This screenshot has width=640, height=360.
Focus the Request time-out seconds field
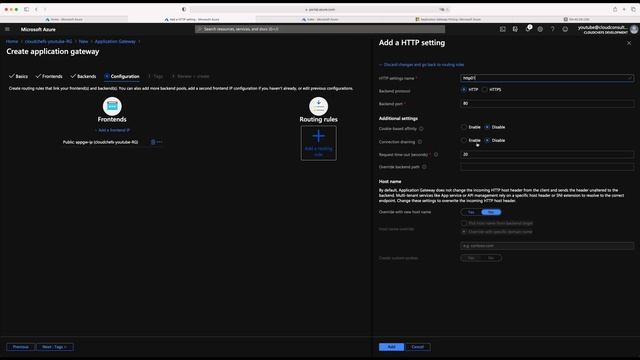(x=547, y=154)
